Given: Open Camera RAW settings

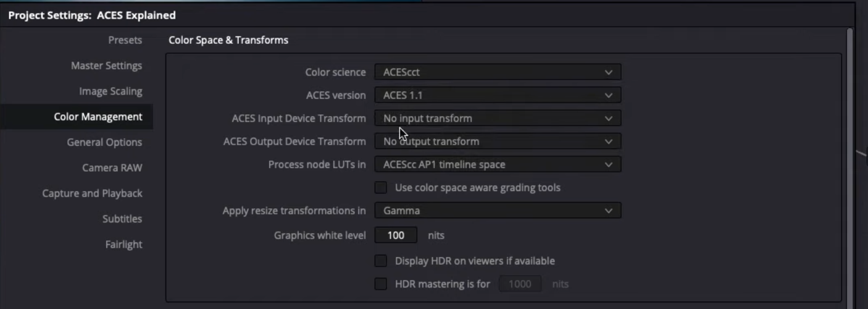Looking at the screenshot, I should (x=112, y=167).
